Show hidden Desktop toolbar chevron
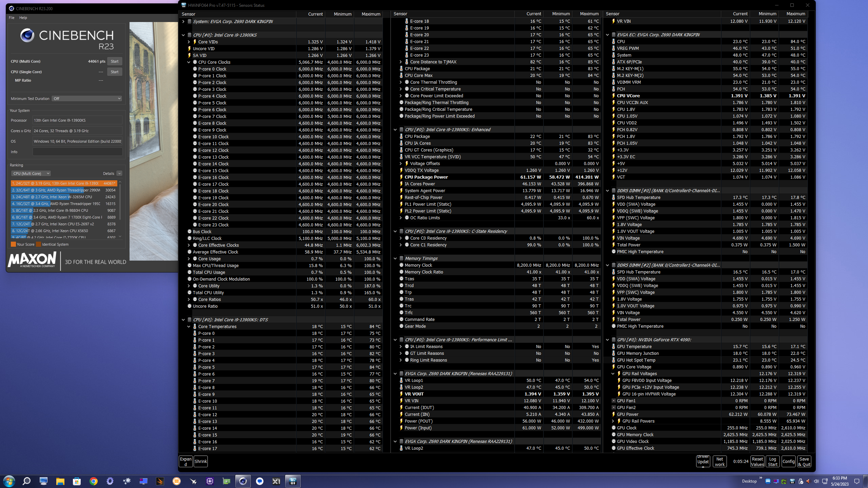Image resolution: width=868 pixels, height=488 pixels. pos(761,478)
